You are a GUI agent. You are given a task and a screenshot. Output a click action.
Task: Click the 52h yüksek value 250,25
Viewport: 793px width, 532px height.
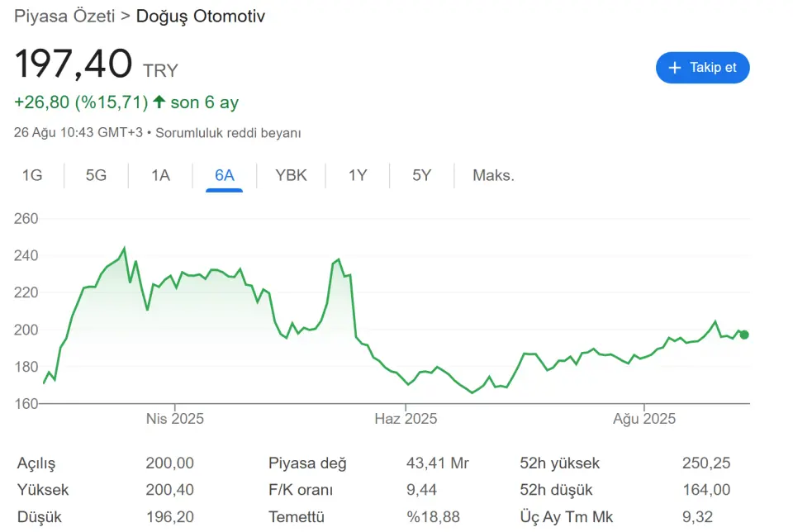click(706, 463)
